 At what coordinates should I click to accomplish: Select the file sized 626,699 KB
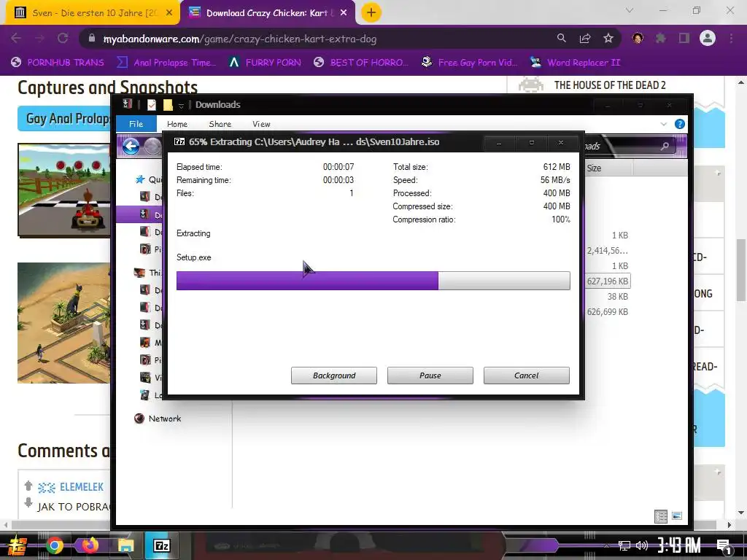[x=608, y=312]
